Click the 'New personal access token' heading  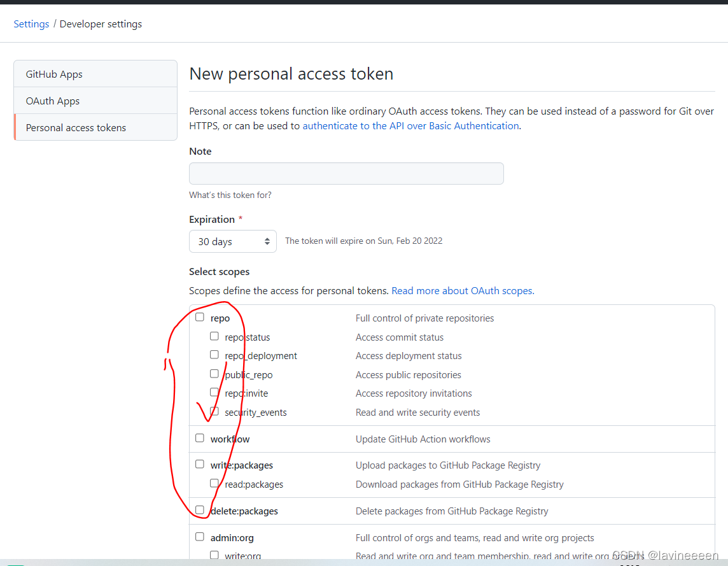(x=291, y=74)
